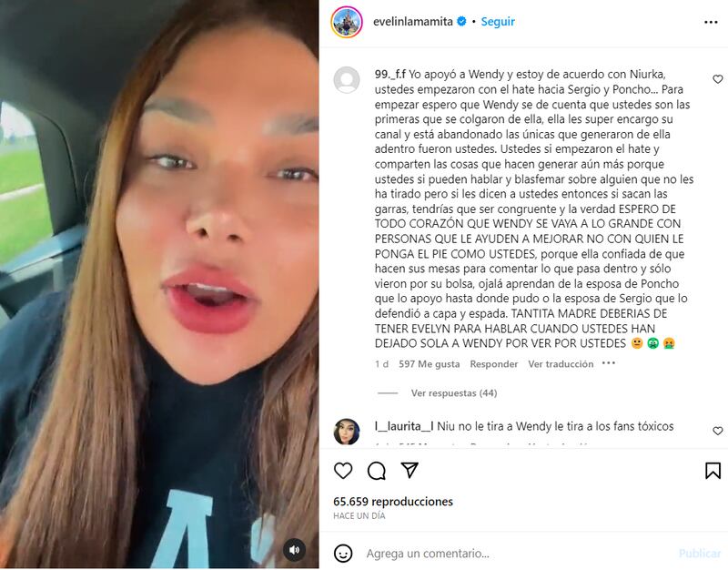The height and width of the screenshot is (570, 728).
Task: Open emoji picker smiley icon
Action: pos(343,554)
